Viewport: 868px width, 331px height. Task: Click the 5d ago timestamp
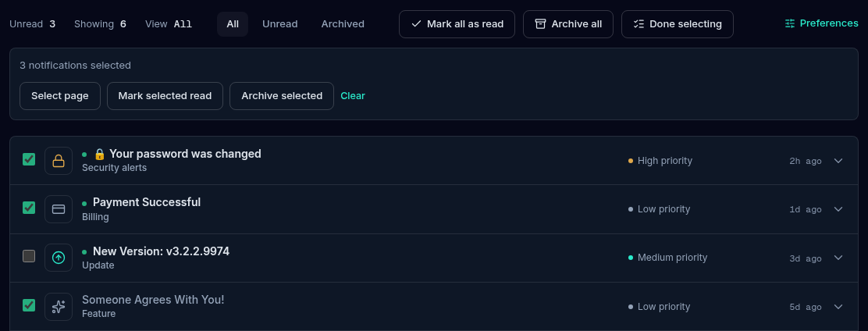pos(806,308)
